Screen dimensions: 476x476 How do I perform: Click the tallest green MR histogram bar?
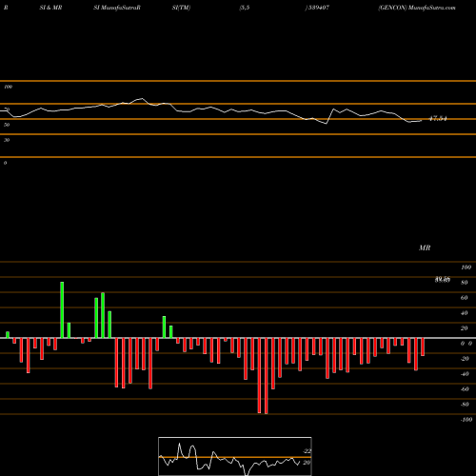coord(62,309)
